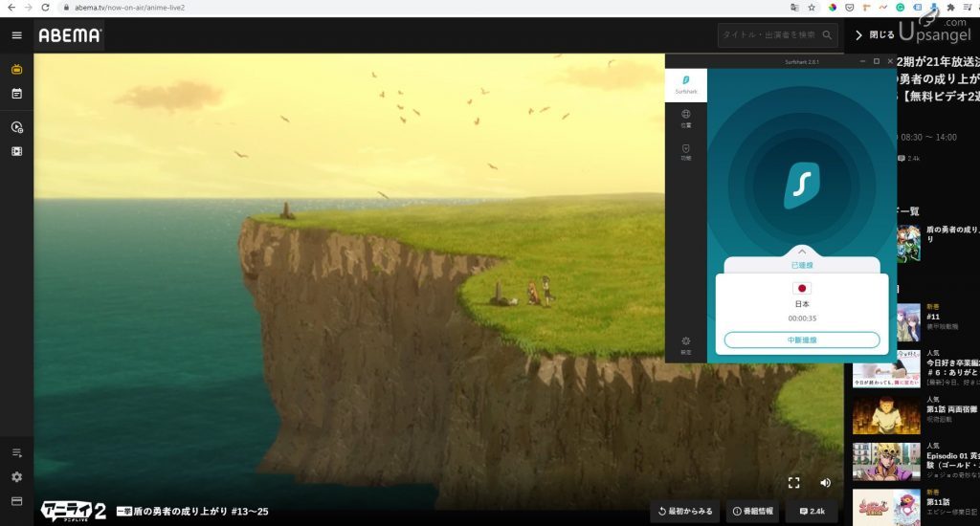Open the program schedule calendar icon

click(x=17, y=94)
